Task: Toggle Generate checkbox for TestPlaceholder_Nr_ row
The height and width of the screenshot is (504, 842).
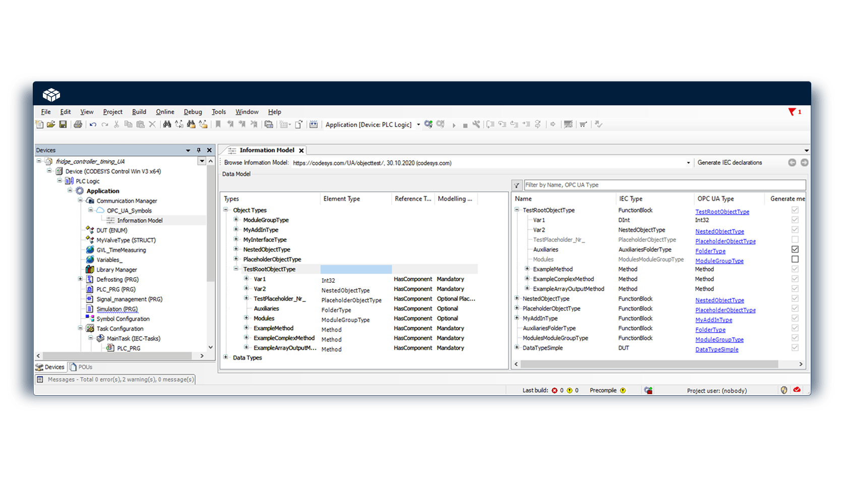Action: point(795,239)
